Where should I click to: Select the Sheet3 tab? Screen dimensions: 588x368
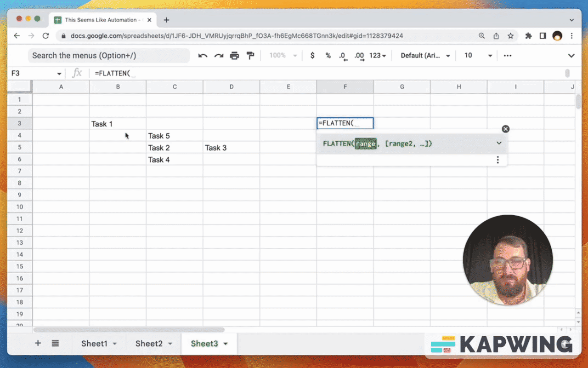[x=204, y=344]
